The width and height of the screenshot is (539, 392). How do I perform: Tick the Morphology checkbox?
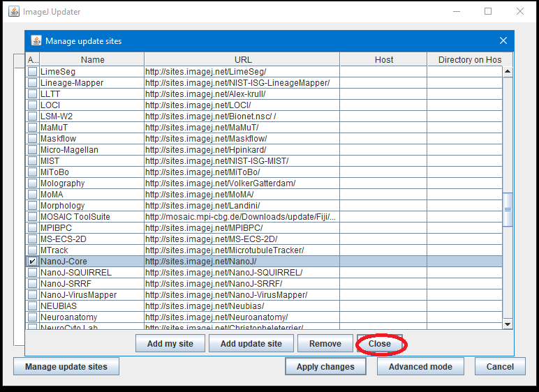point(32,206)
